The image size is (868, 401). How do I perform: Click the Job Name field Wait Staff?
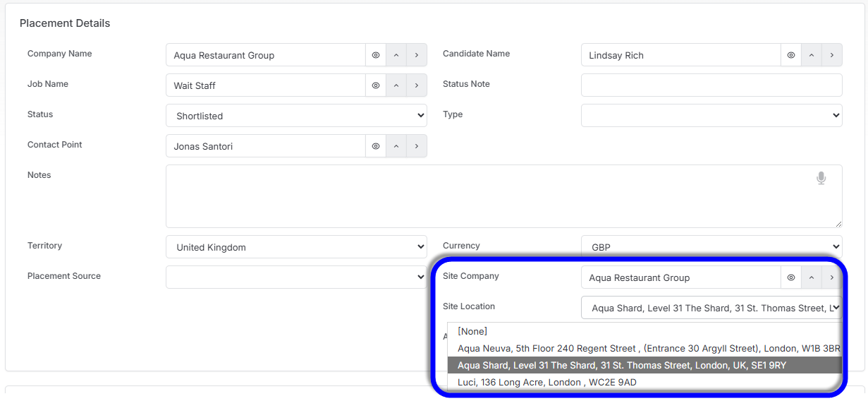pyautogui.click(x=266, y=85)
